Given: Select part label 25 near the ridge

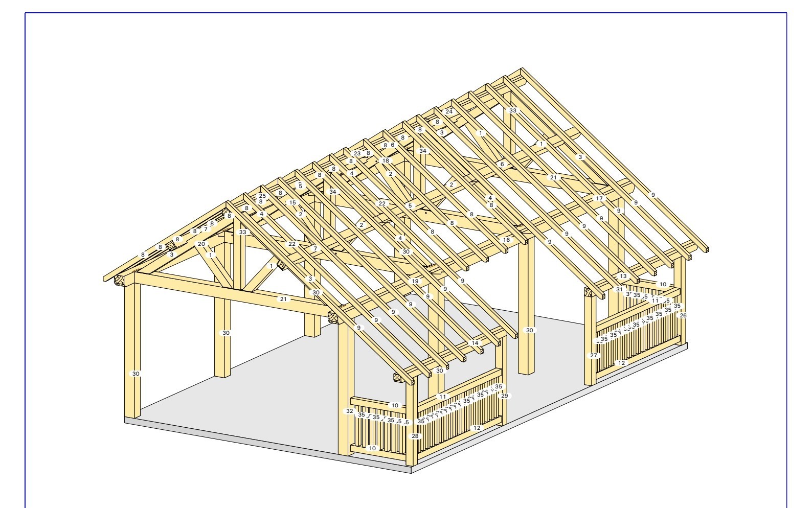Looking at the screenshot, I should (x=262, y=196).
